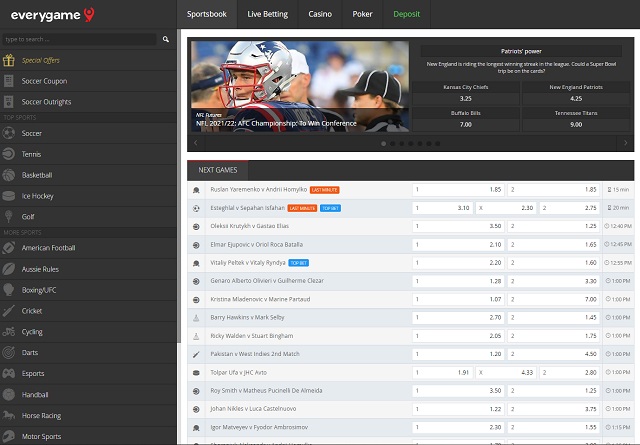The width and height of the screenshot is (640, 445).
Task: Select odds 2.20 for Vitaliy Peltek
Action: [x=458, y=263]
